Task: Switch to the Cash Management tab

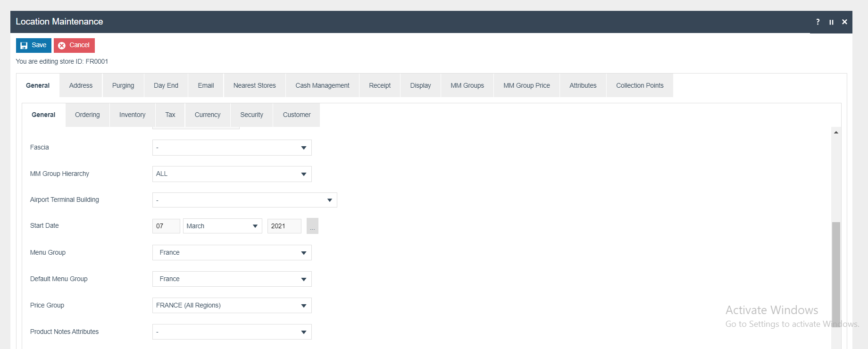Action: [322, 85]
